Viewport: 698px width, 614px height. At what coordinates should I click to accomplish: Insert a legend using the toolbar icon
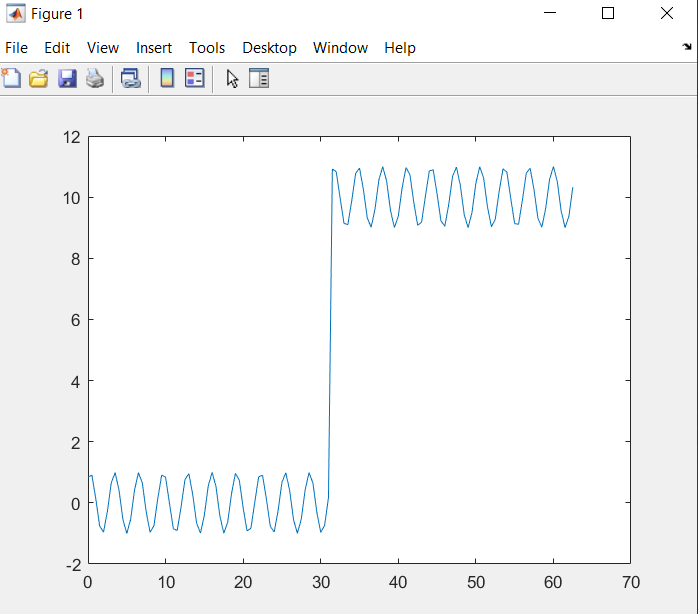coord(194,78)
